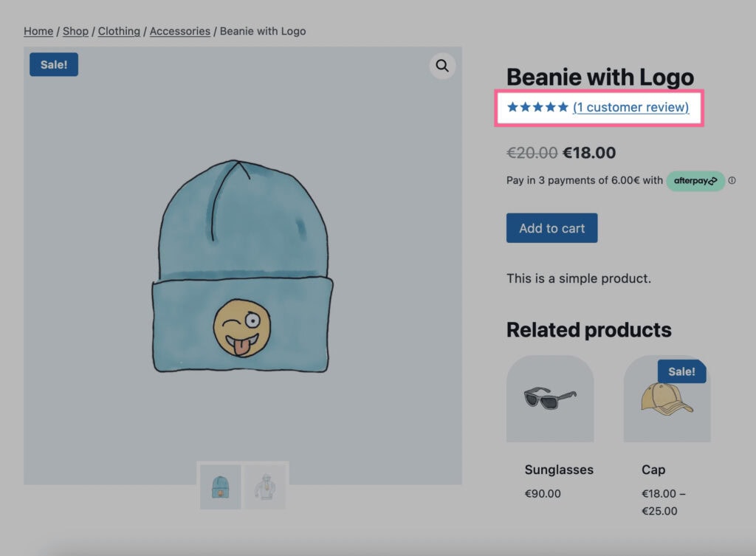The width and height of the screenshot is (756, 556).
Task: Click the Afterpay logo badge
Action: pos(695,181)
